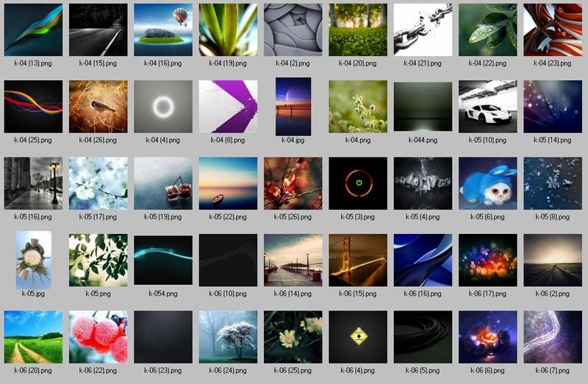Screen dimensions: 588x384
Task: Click the file name label k-044.png
Action: pyautogui.click(x=423, y=140)
